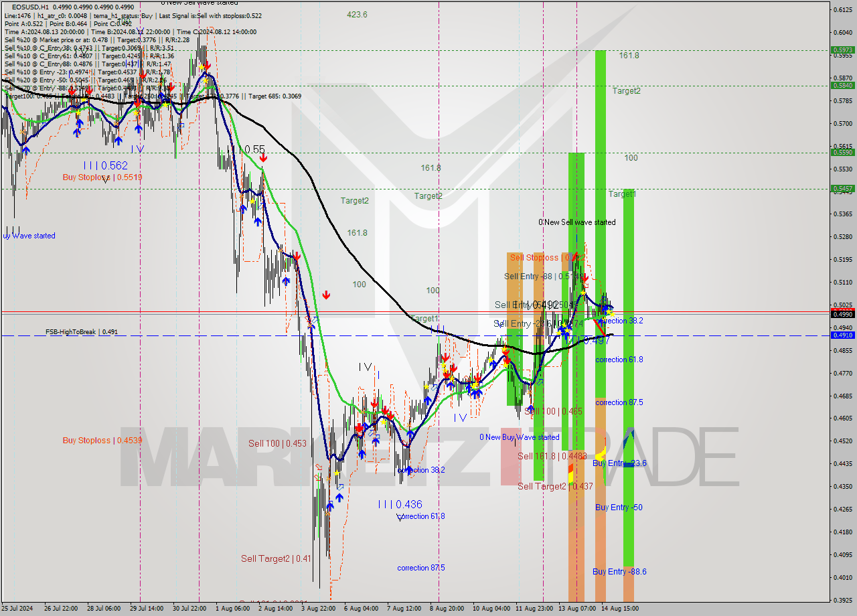Click the EOSUSD,H1 chart title text
The height and width of the screenshot is (616, 857).
coord(30,7)
